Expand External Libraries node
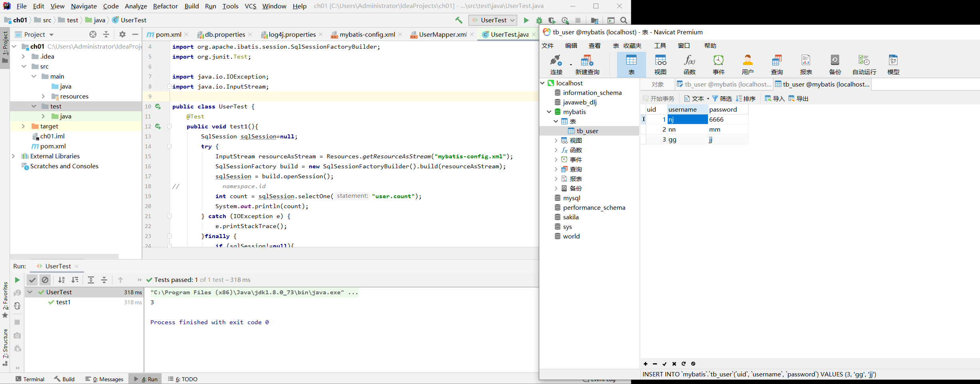This screenshot has height=384, width=980. click(14, 156)
